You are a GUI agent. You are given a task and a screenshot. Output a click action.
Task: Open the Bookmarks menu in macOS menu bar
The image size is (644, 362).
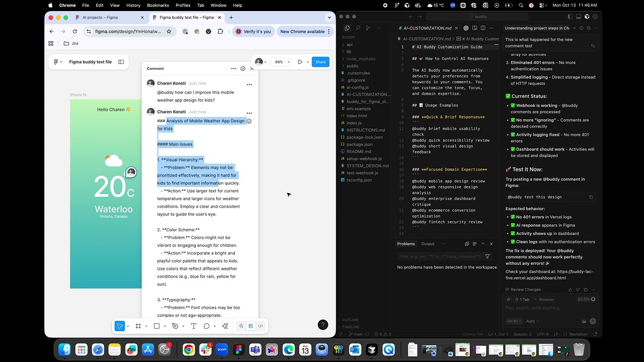pos(158,5)
